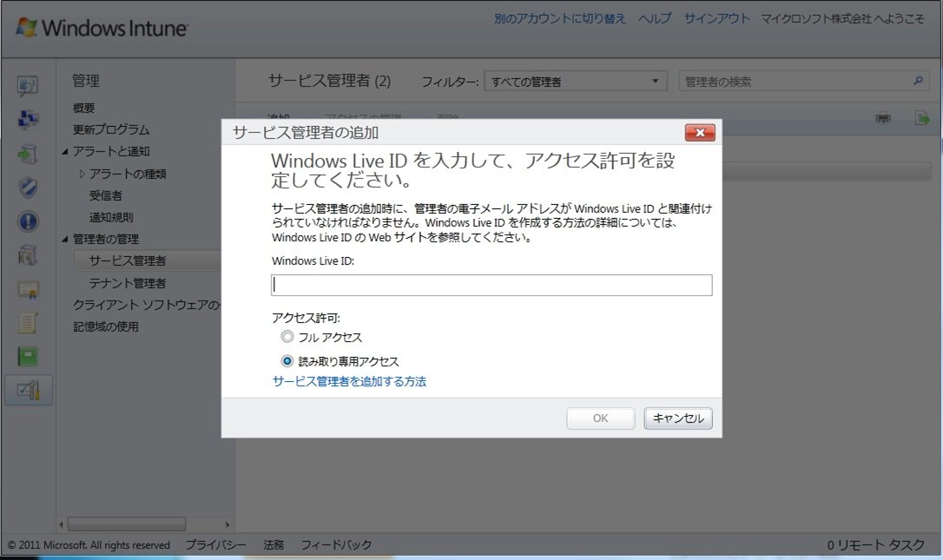Select クライアント ソフトウェア item in navigation

point(146,305)
